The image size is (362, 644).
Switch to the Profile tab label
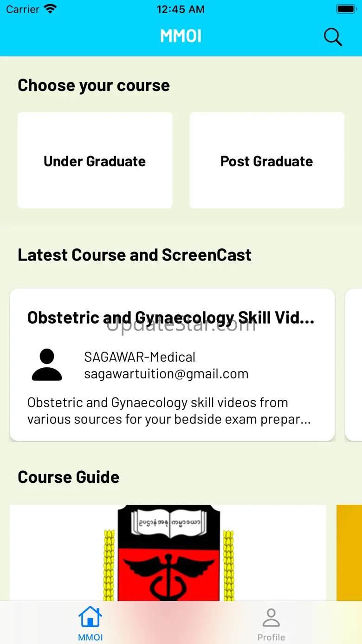271,637
